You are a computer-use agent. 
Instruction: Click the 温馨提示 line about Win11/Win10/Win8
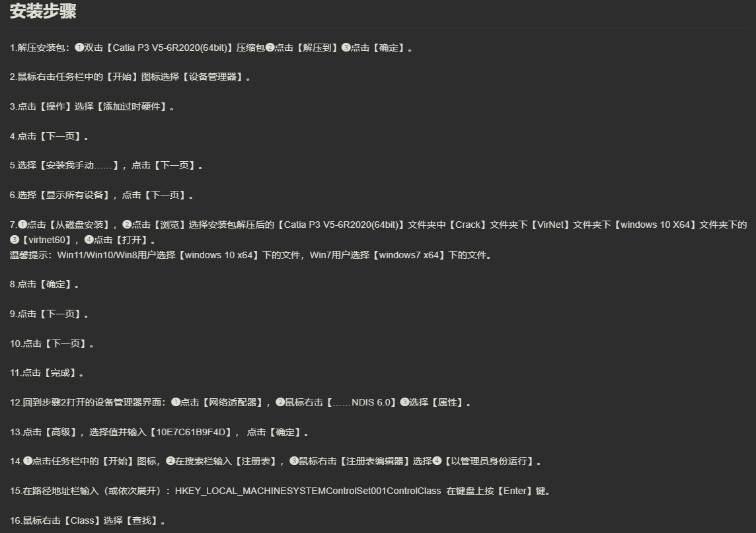pos(250,255)
